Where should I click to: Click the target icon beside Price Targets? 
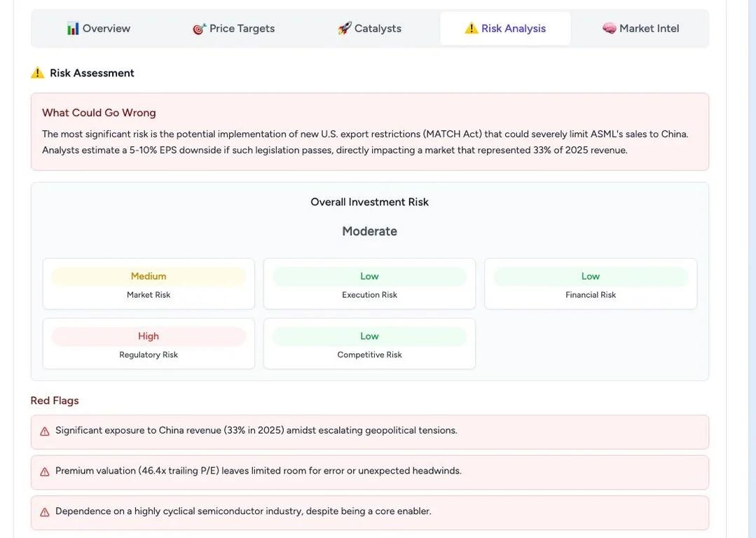[200, 29]
